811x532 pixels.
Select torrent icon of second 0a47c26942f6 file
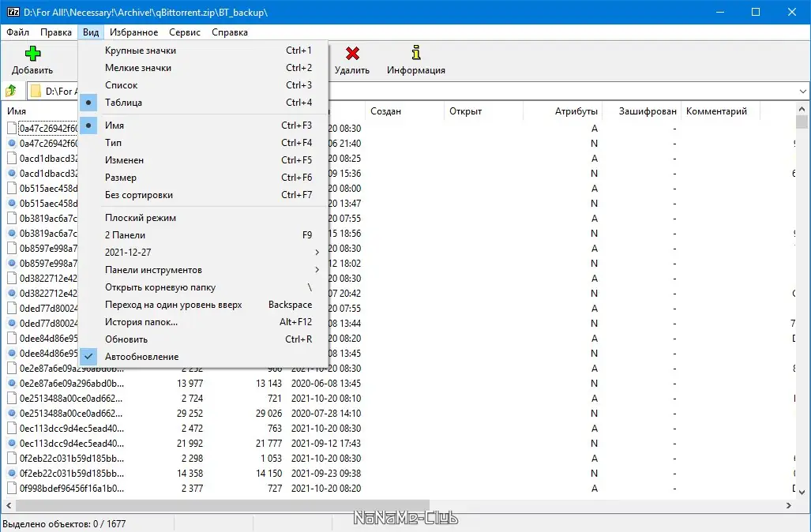point(12,143)
